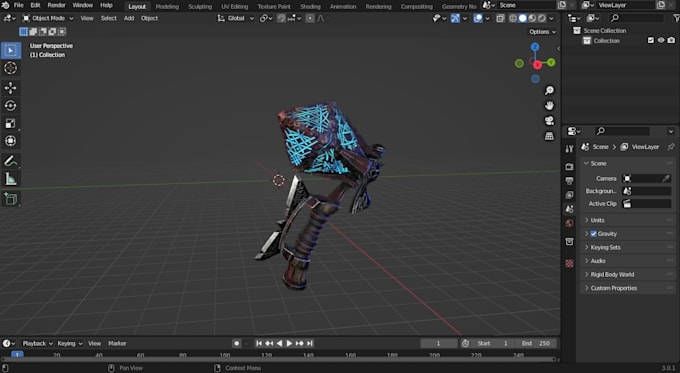Open the Add menu in viewport header
680x373 pixels.
pos(129,18)
